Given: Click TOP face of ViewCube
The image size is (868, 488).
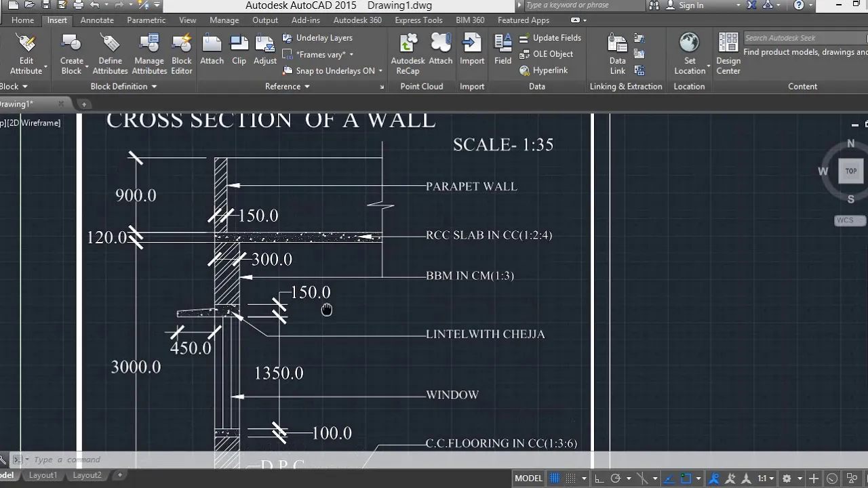Looking at the screenshot, I should tap(851, 171).
